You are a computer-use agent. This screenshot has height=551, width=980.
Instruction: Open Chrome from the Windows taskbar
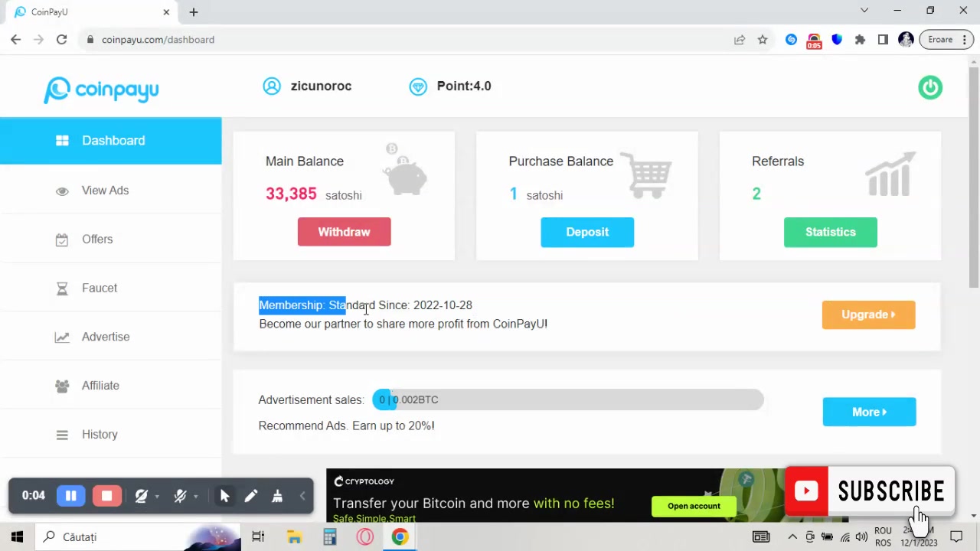[400, 537]
